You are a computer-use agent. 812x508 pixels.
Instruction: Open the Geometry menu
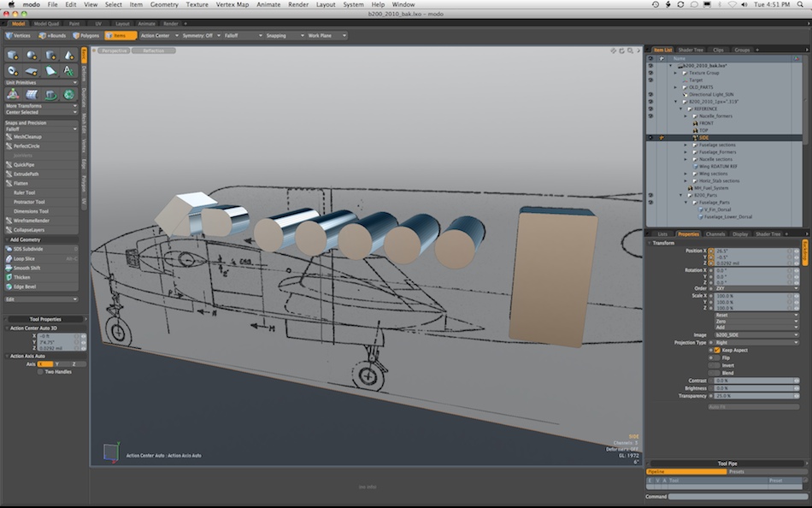pos(164,4)
